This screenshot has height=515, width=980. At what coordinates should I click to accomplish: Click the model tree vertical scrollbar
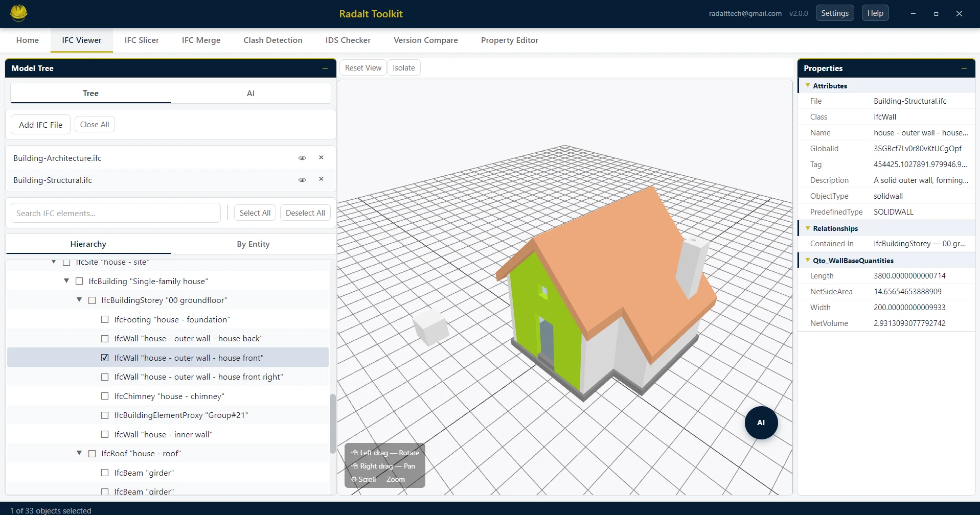333,423
